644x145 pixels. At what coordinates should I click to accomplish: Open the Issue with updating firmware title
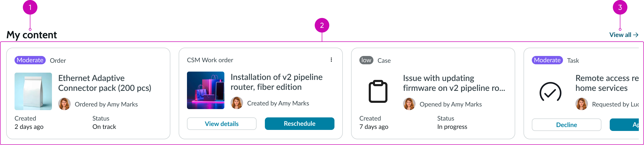pos(454,83)
